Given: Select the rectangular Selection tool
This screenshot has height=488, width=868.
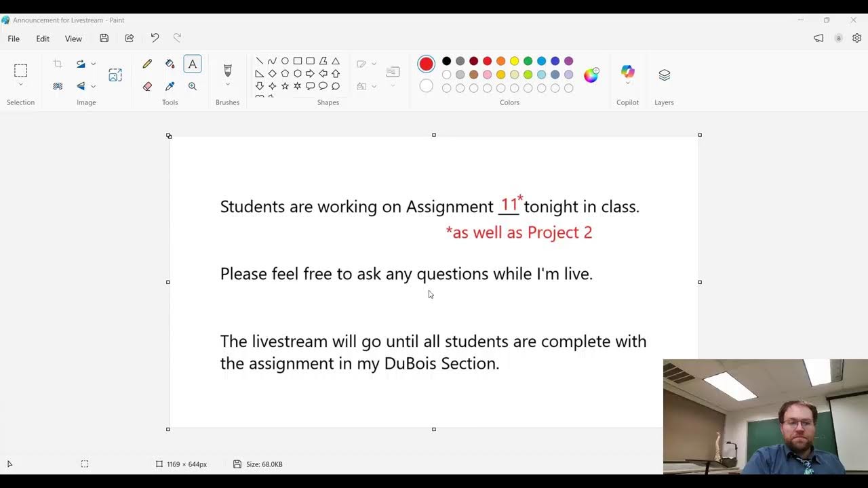Looking at the screenshot, I should 20,70.
